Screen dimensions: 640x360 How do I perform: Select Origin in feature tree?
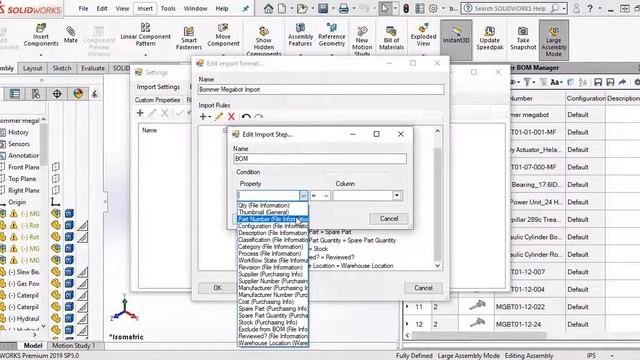pyautogui.click(x=17, y=202)
